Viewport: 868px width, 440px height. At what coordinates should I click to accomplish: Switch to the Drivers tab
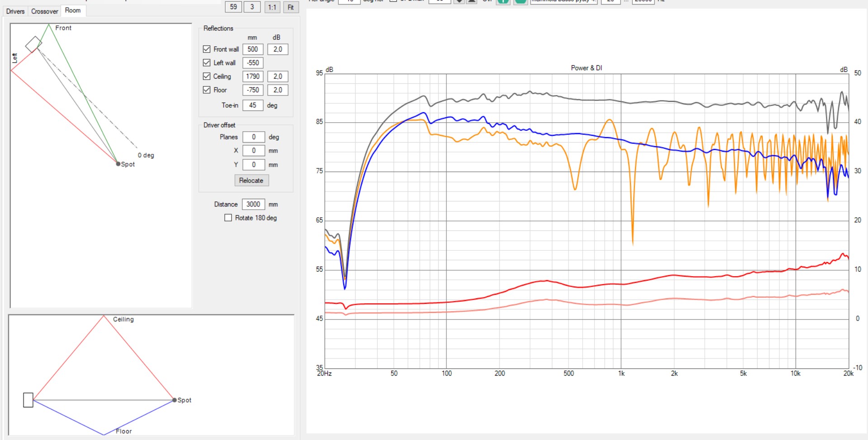15,11
